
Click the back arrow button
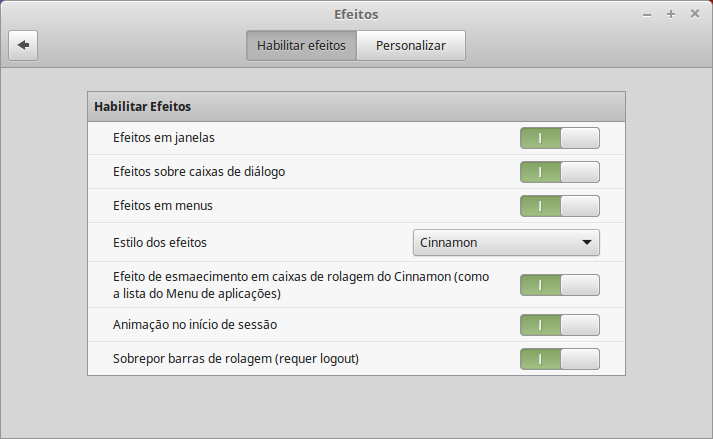point(23,45)
